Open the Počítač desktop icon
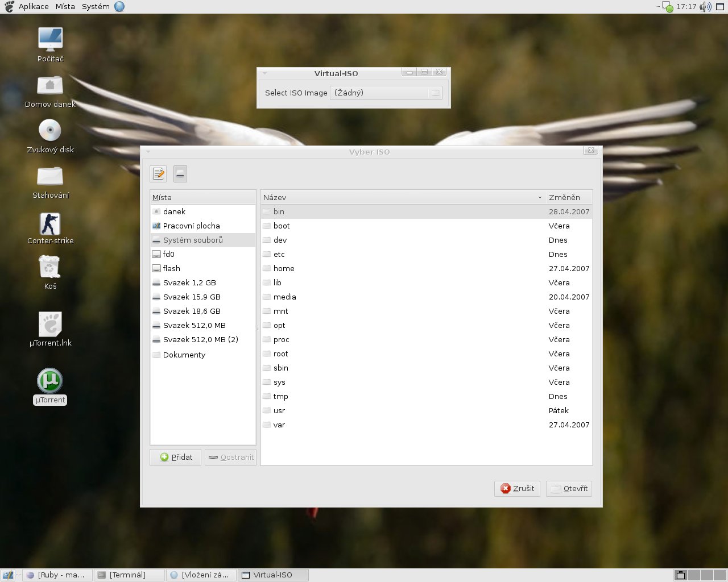 (x=50, y=40)
